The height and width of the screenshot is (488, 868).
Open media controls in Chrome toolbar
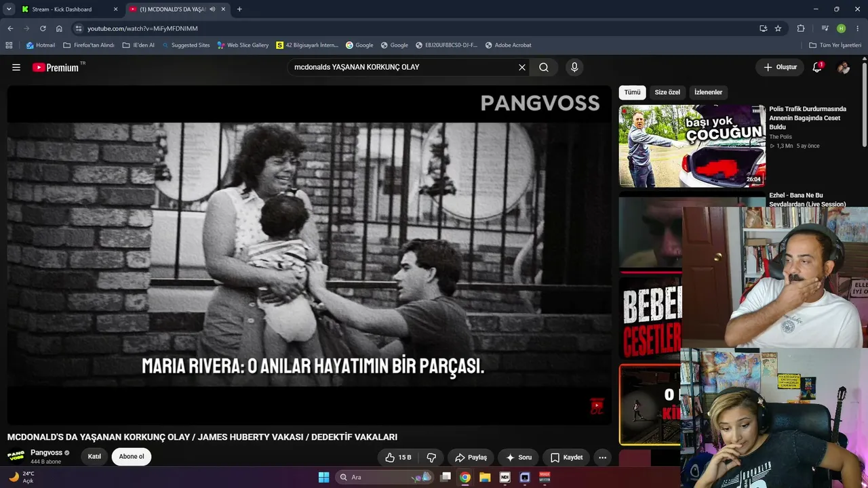click(x=825, y=28)
